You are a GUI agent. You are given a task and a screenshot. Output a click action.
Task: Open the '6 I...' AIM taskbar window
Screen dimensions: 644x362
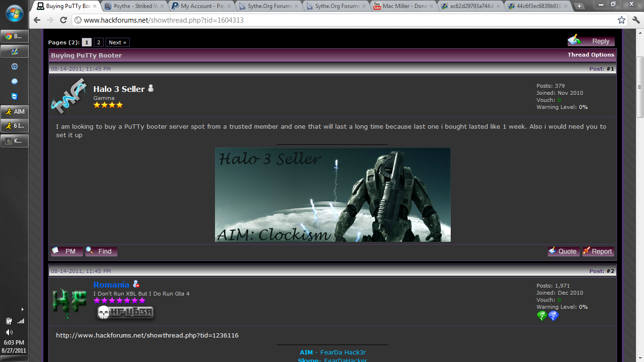pyautogui.click(x=15, y=126)
